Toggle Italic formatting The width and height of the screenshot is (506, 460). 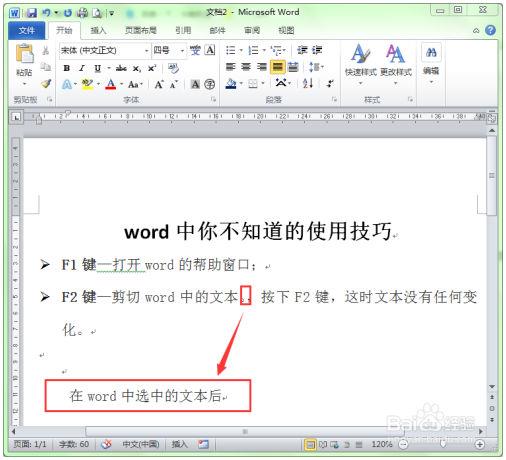[82, 68]
